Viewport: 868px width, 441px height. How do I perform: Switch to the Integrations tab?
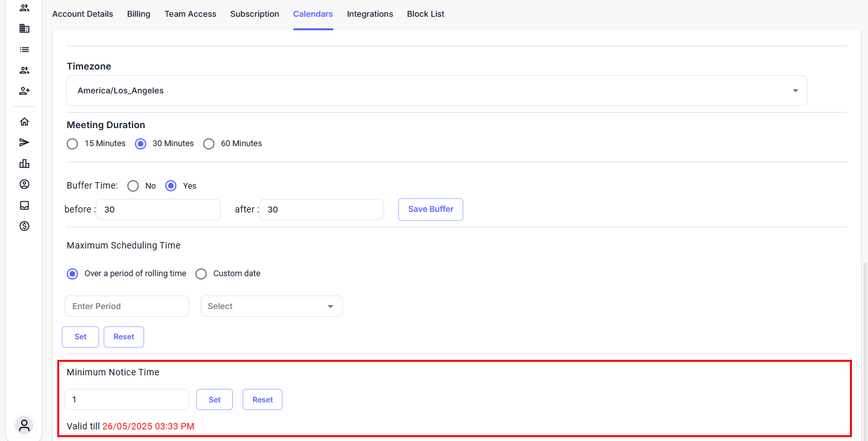tap(370, 14)
